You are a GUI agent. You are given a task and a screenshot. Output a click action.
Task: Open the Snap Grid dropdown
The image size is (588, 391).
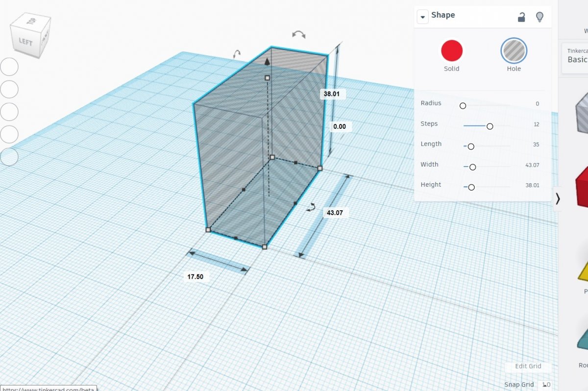[x=546, y=385]
